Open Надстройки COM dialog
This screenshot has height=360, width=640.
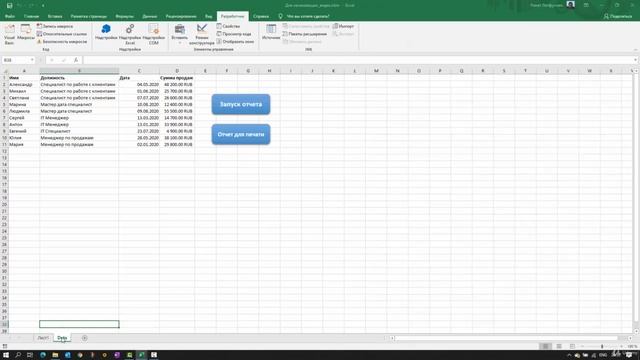[153, 34]
